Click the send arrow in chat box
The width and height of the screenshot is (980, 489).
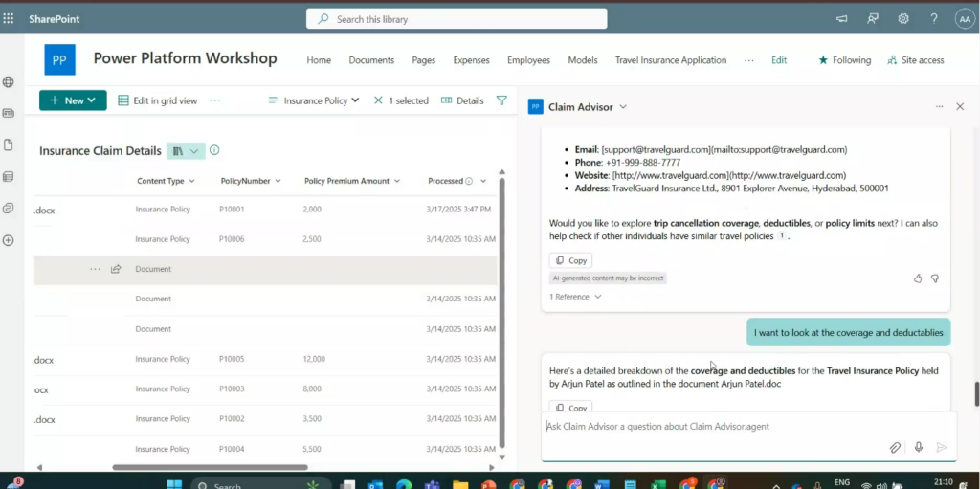(x=942, y=447)
